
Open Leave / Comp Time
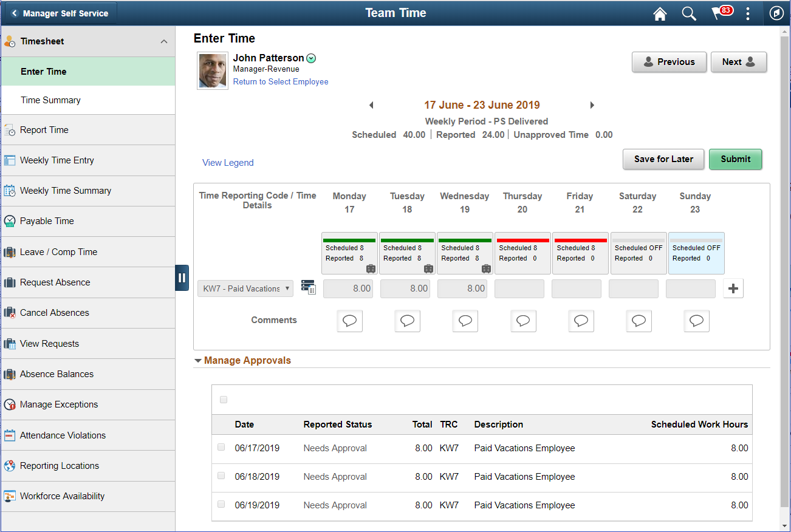click(87, 252)
